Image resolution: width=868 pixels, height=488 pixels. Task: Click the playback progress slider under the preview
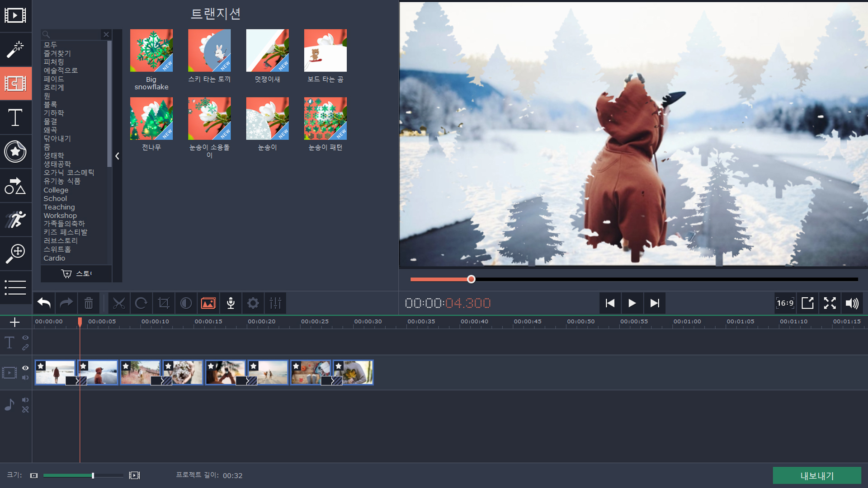(471, 279)
